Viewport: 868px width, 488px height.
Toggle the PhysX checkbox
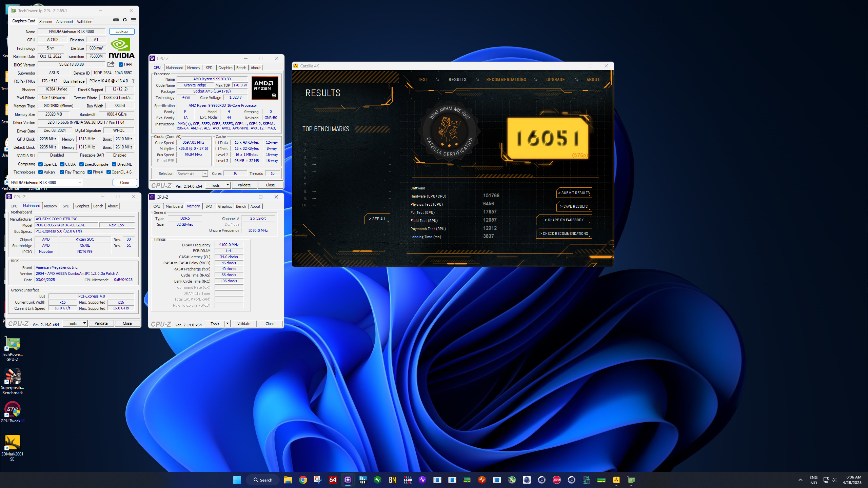click(90, 172)
